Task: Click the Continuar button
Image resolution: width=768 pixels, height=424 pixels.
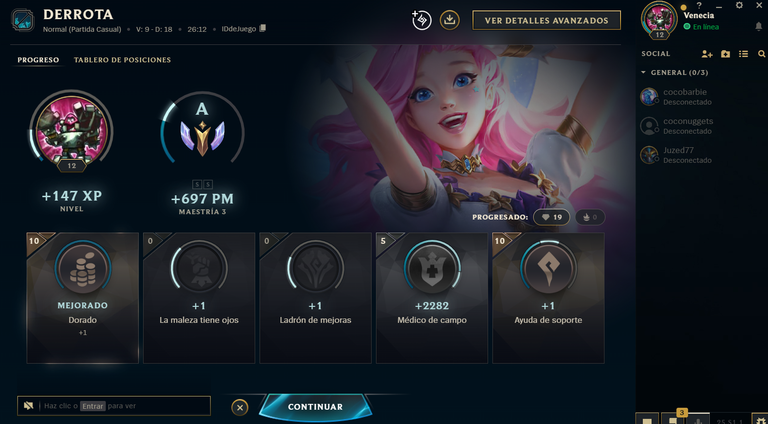Action: [x=315, y=407]
